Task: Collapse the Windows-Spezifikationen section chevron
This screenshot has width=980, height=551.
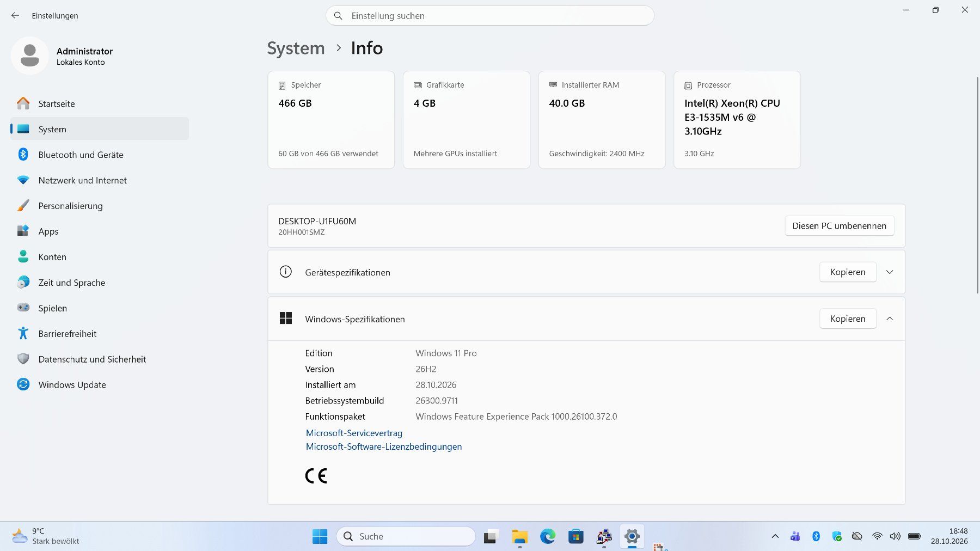Action: tap(890, 319)
